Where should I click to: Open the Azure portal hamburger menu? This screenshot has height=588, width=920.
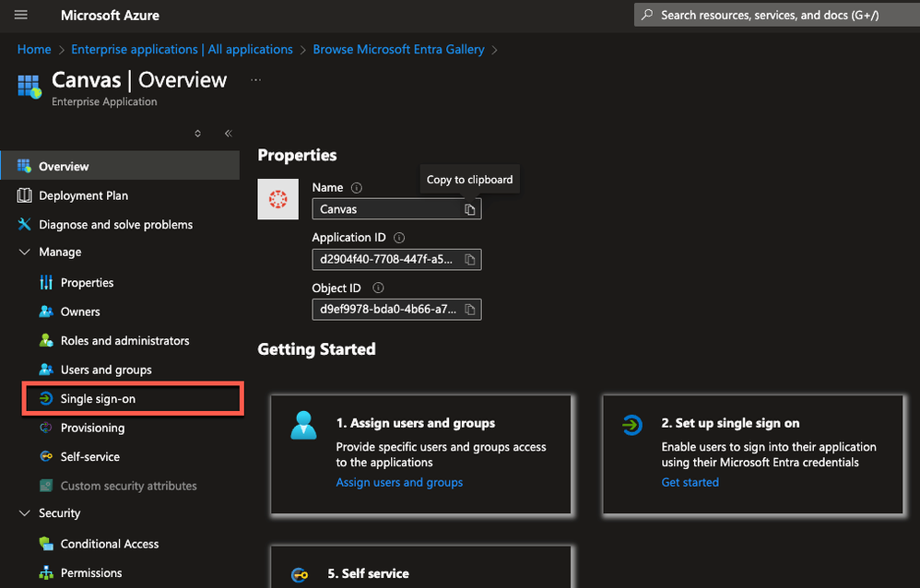click(21, 15)
